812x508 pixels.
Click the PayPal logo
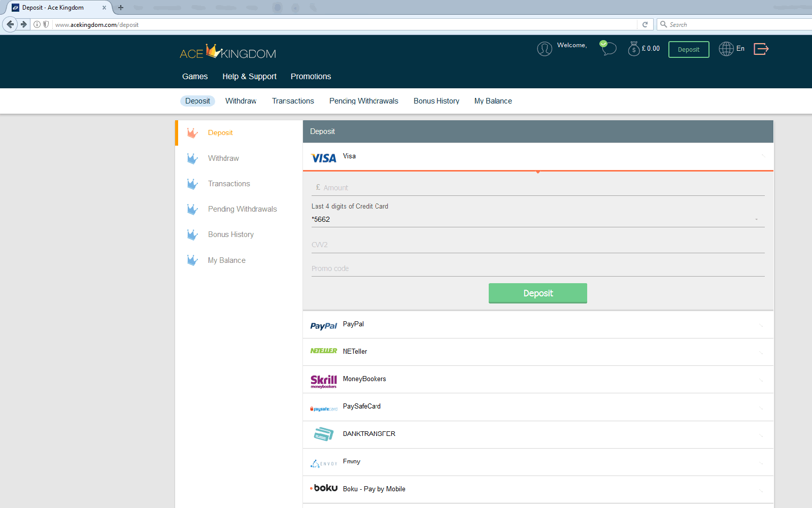324,326
